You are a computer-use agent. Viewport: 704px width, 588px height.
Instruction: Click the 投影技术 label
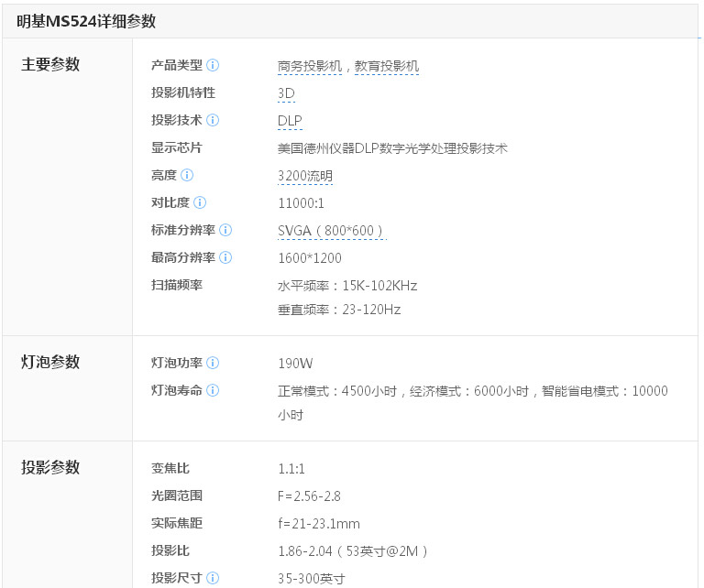click(176, 120)
